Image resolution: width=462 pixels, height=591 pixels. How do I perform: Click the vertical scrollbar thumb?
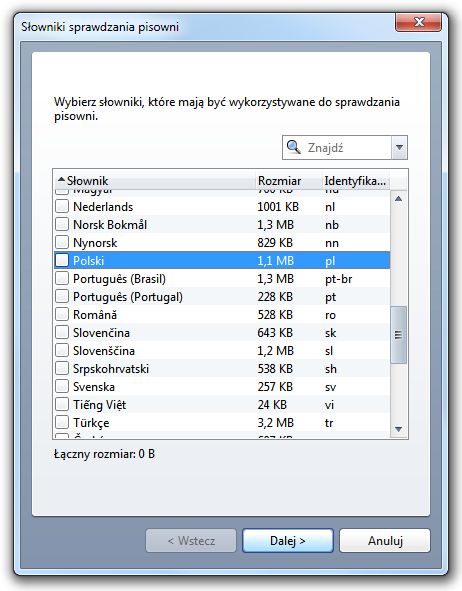pyautogui.click(x=399, y=335)
